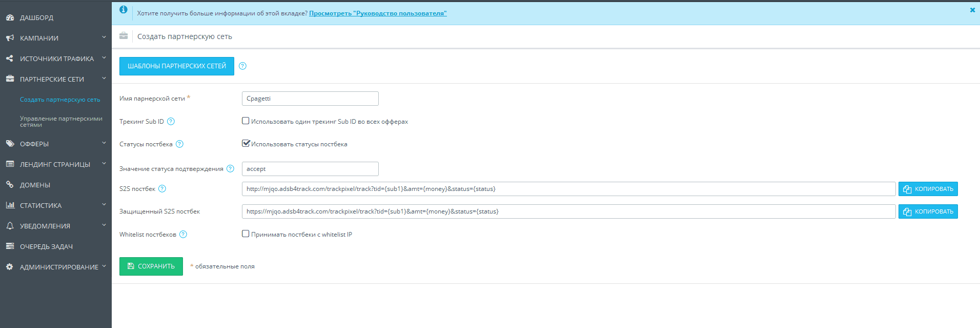The width and height of the screenshot is (980, 328).
Task: Expand the ИСТОЧНИКИ ТРАФИКА chevron
Action: point(104,58)
